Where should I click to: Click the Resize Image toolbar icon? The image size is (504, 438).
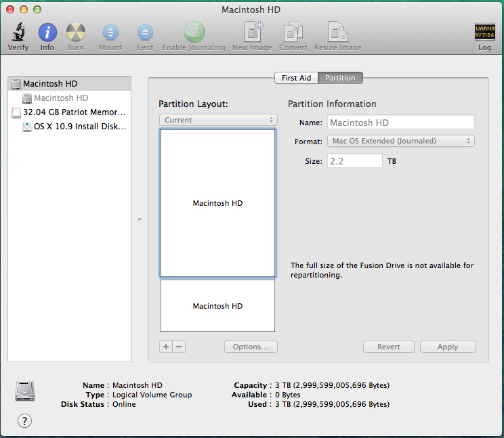click(x=337, y=32)
